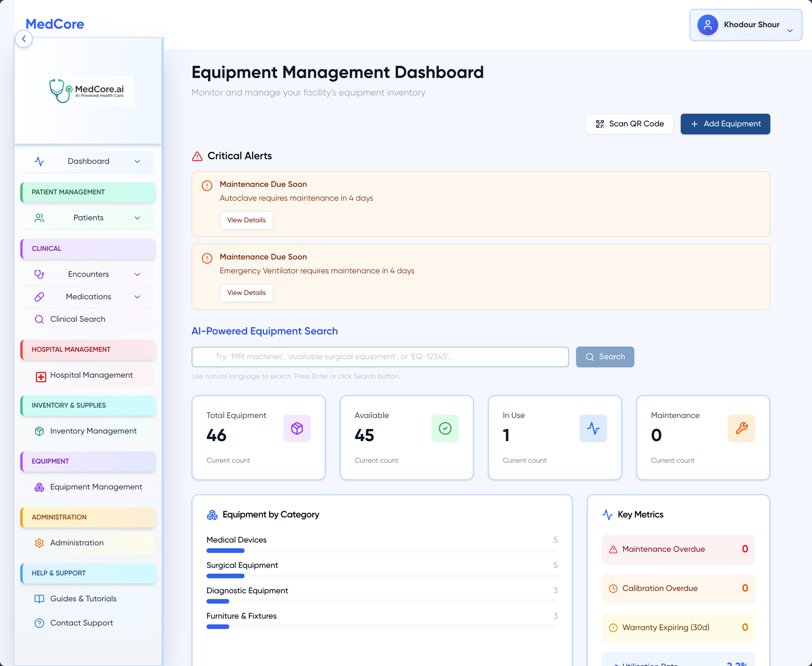Open the Khodour Shour account menu
812x666 pixels.
(746, 24)
